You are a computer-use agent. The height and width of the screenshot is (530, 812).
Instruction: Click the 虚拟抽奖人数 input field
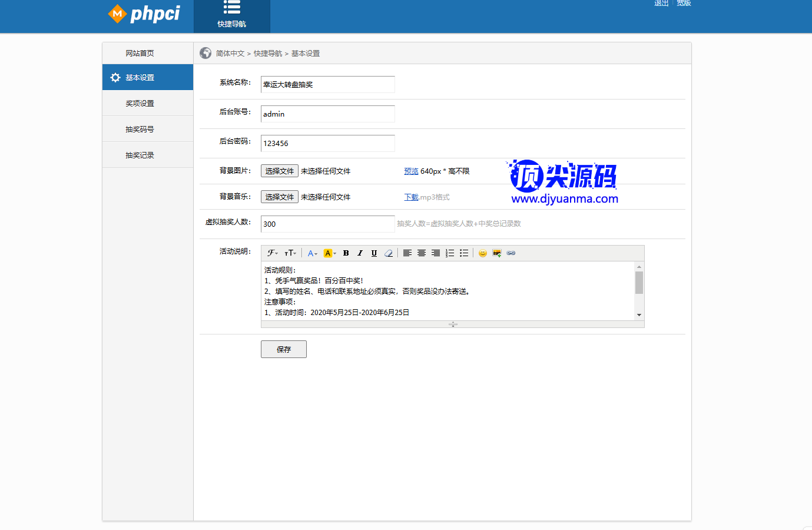click(327, 224)
